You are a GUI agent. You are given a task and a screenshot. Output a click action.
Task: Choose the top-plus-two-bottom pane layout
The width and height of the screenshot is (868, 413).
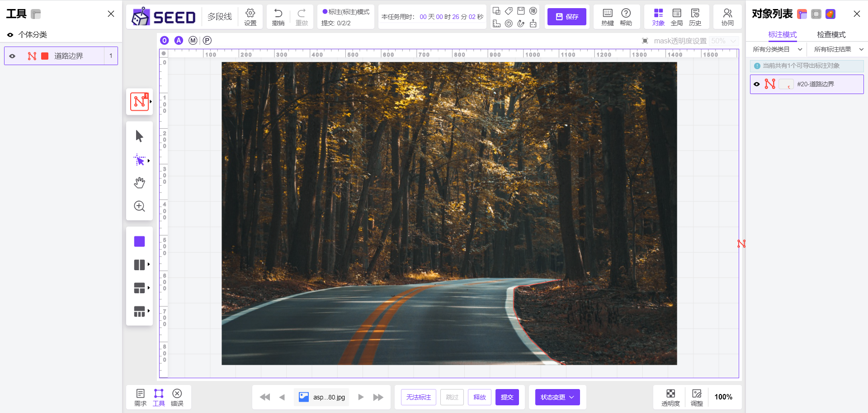coord(139,288)
